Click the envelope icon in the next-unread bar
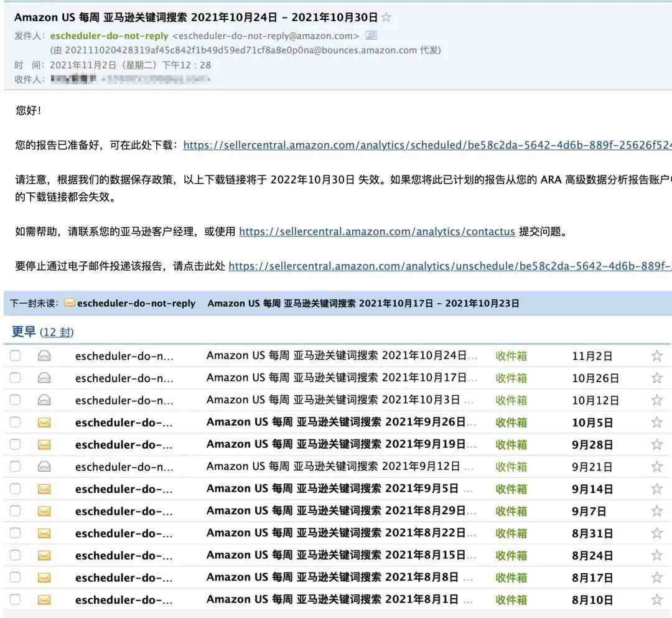 (x=70, y=303)
